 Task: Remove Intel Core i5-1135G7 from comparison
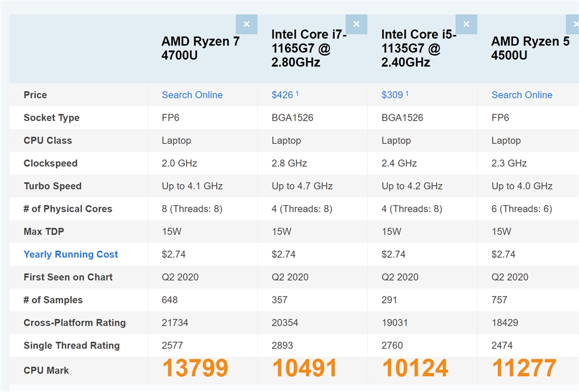click(466, 24)
